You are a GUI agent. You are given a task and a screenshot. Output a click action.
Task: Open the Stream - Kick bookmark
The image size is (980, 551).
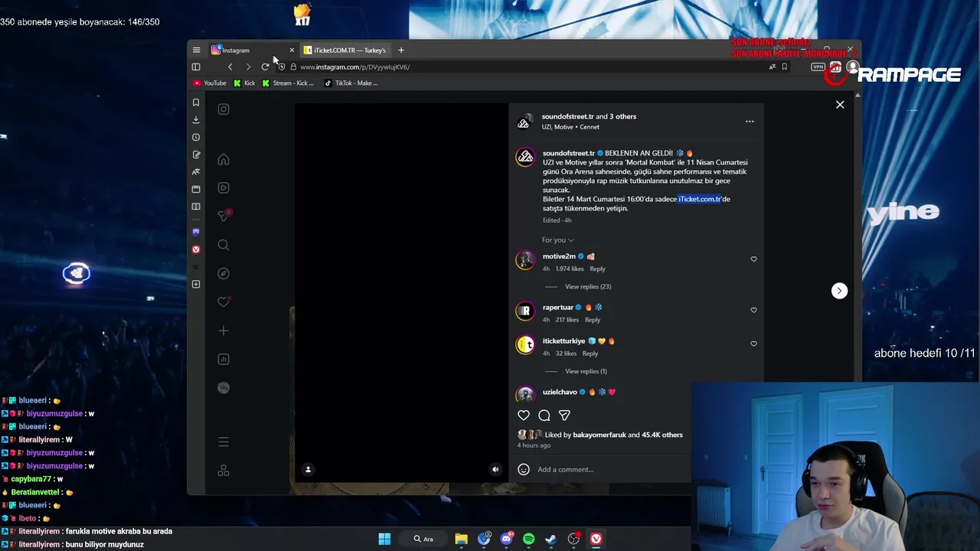288,83
